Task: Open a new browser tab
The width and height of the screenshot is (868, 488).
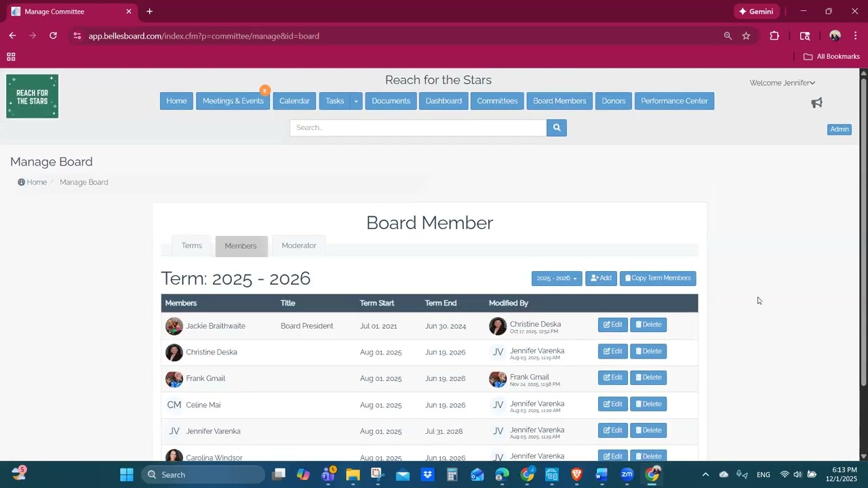Action: (149, 12)
